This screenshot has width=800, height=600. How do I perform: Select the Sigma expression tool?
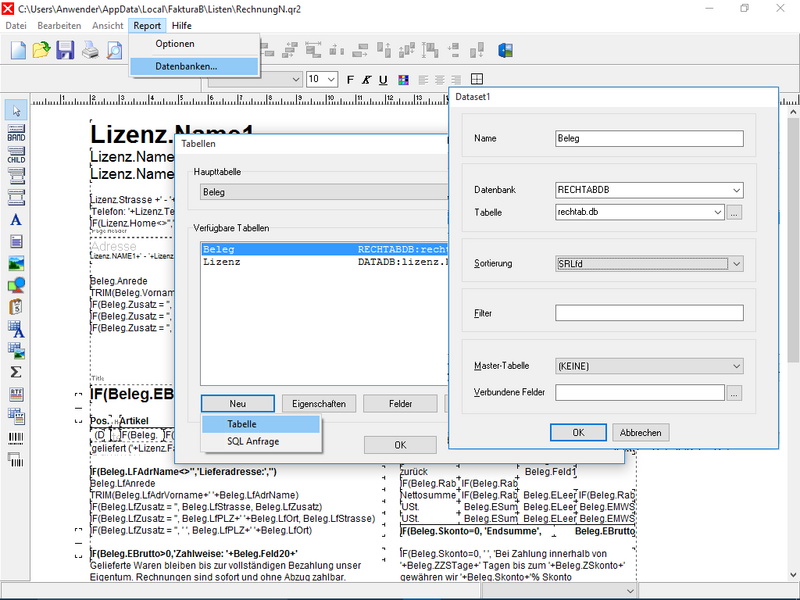16,372
